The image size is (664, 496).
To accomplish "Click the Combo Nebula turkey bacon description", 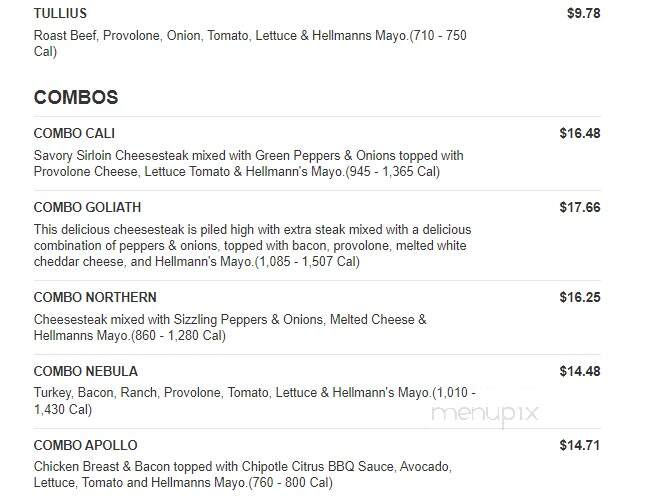I will (x=255, y=401).
